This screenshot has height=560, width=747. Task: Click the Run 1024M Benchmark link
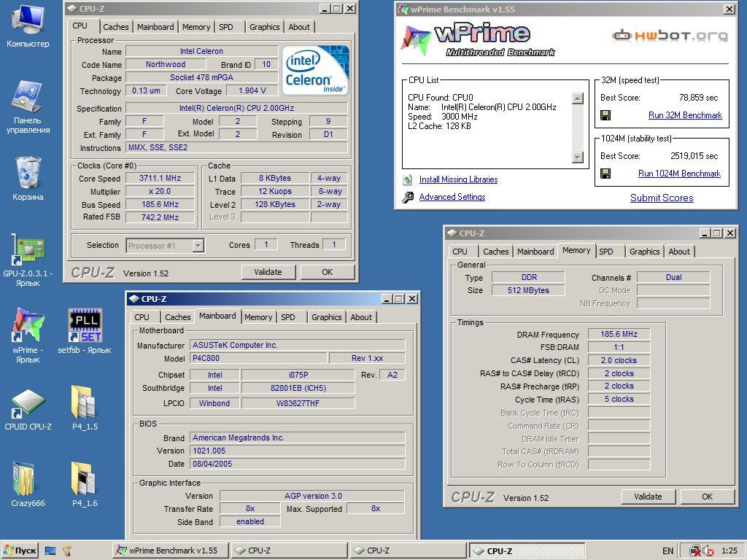pyautogui.click(x=679, y=174)
